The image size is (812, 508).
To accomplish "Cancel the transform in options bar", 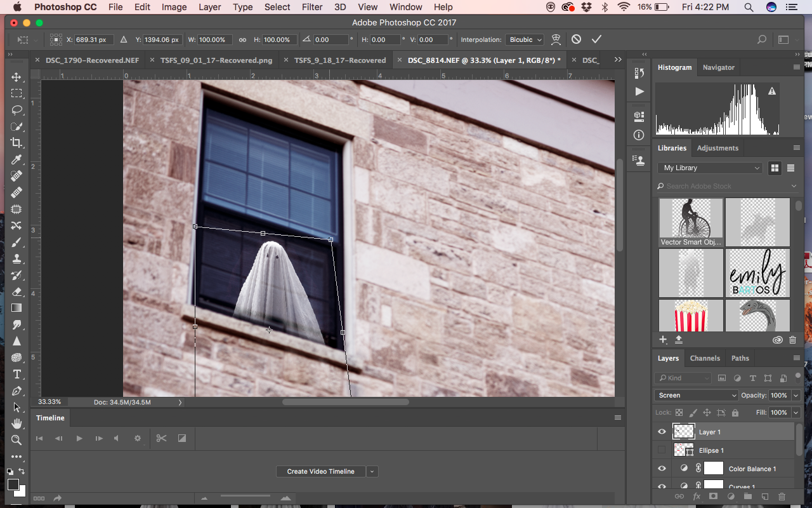I will [x=576, y=39].
